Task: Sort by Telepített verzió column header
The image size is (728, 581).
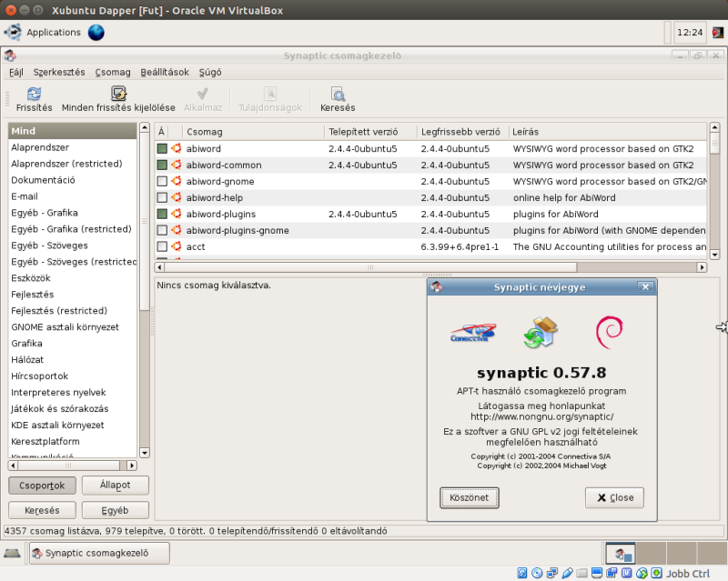Action: [x=370, y=132]
